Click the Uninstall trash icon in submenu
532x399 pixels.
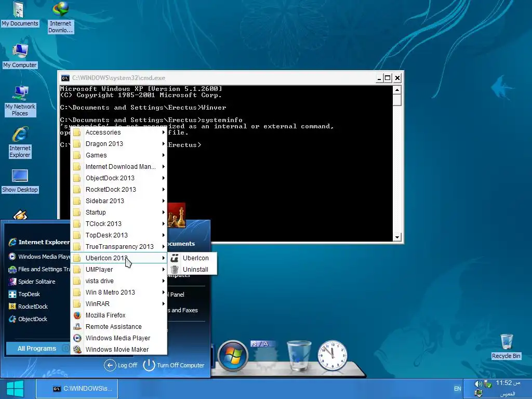click(x=175, y=270)
